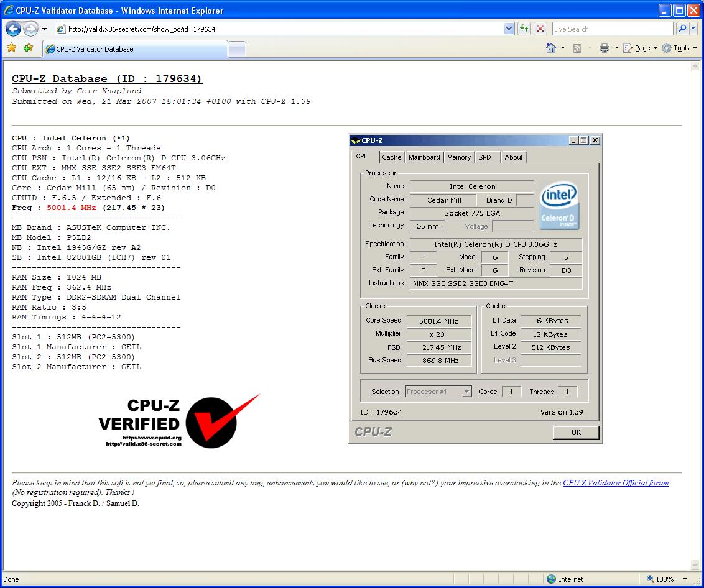Viewport: 704px width, 588px height.
Task: Open Home button dropdown arrow
Action: tap(563, 48)
